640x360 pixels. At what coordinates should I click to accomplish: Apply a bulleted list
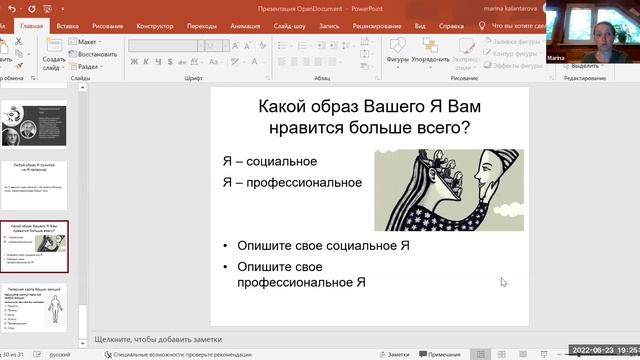(x=282, y=45)
